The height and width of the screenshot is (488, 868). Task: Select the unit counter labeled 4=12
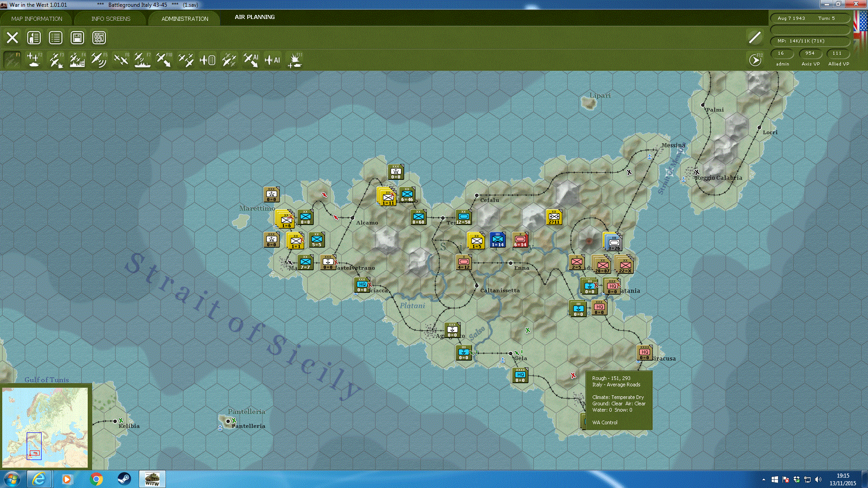point(463,263)
